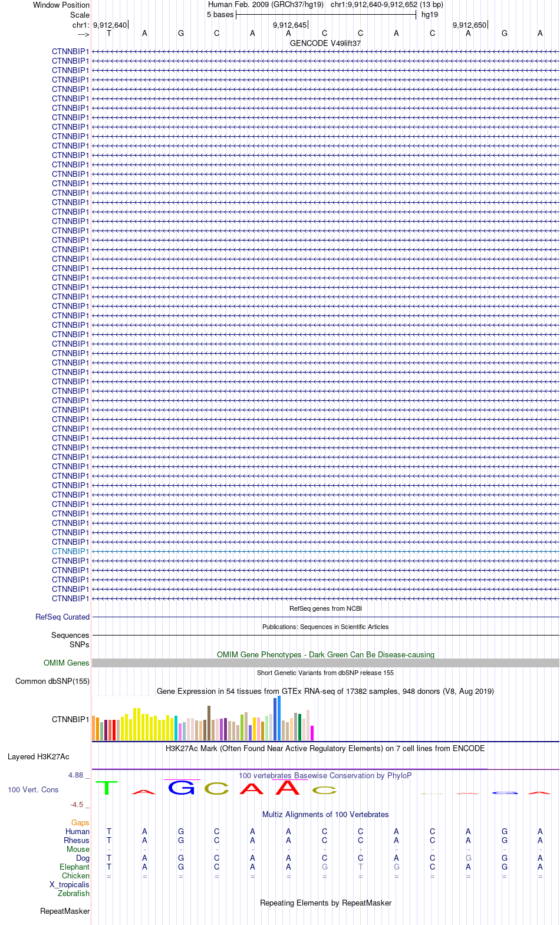The height and width of the screenshot is (925, 560).
Task: Click the cyan bar in the GTEx chart
Action: point(176,728)
